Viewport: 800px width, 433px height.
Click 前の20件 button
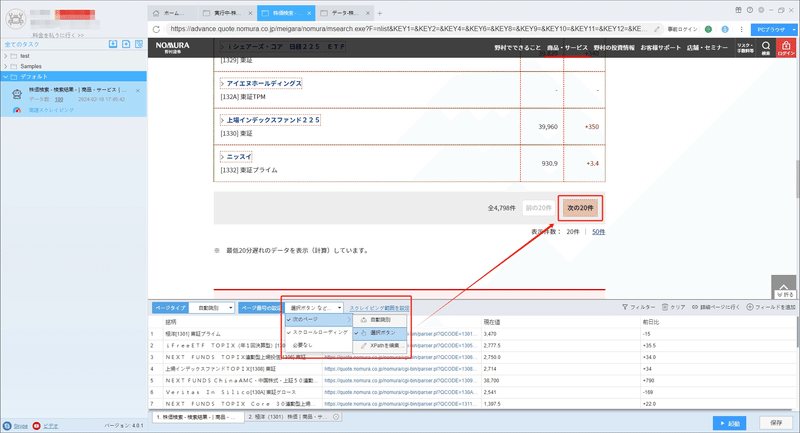[x=538, y=208]
